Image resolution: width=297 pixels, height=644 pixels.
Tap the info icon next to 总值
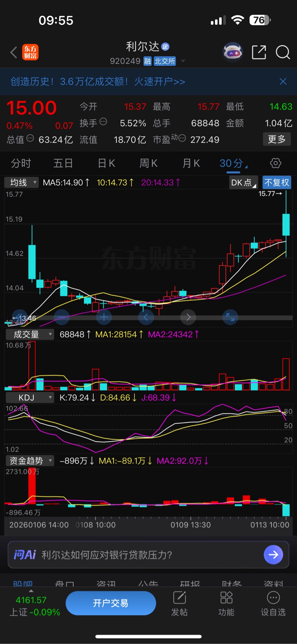tap(30, 138)
